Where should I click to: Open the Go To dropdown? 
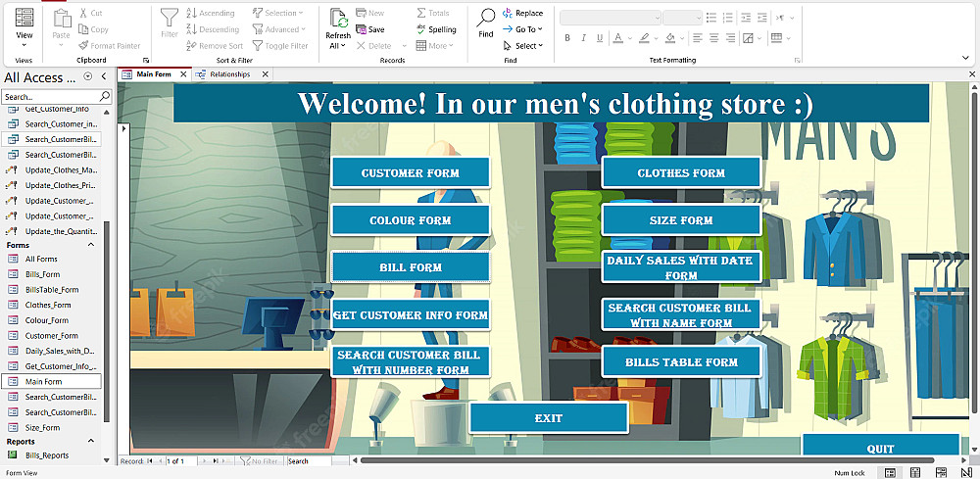tap(525, 29)
